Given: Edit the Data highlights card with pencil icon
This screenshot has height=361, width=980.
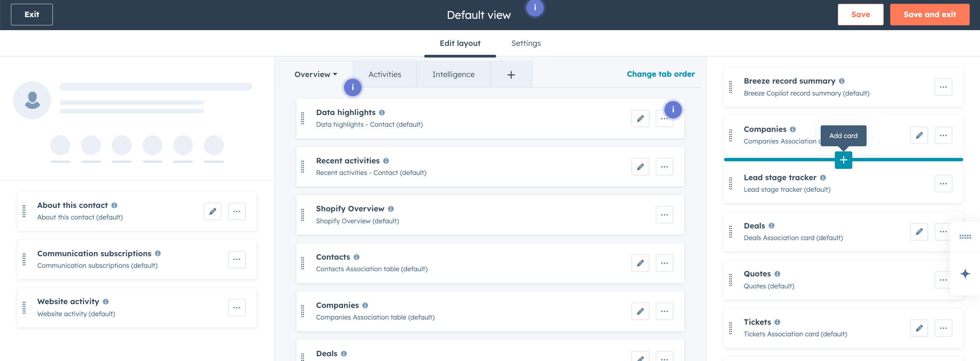Looking at the screenshot, I should [x=640, y=119].
